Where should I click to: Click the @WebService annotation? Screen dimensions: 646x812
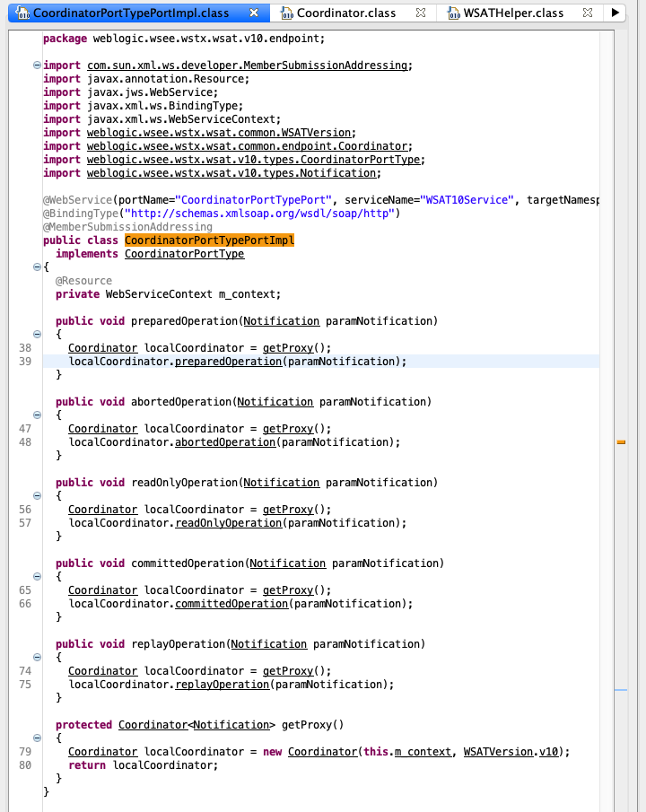click(78, 200)
